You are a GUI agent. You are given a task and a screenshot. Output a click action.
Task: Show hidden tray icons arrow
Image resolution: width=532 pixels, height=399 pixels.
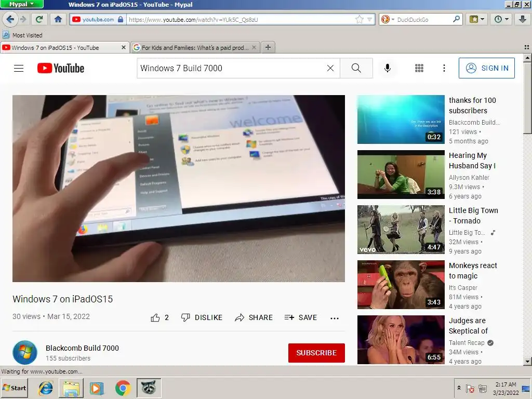[x=459, y=388]
